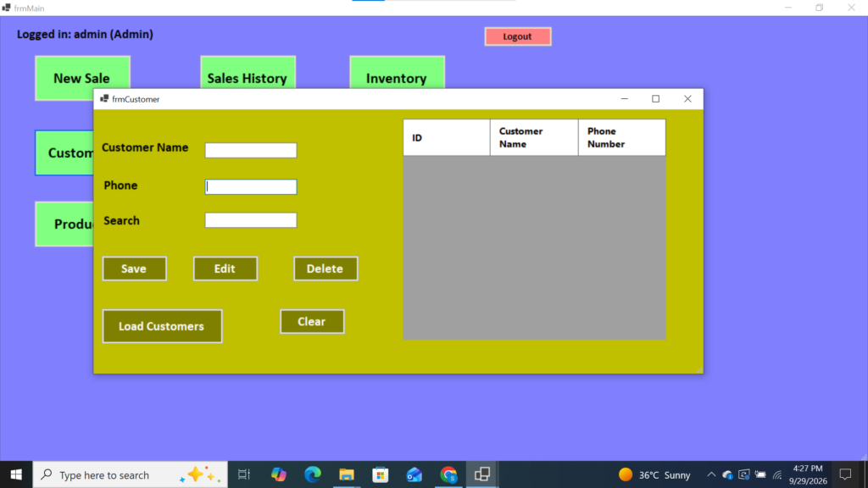The image size is (868, 488).
Task: Open the clock showing 4:27 PM
Action: pos(808,474)
